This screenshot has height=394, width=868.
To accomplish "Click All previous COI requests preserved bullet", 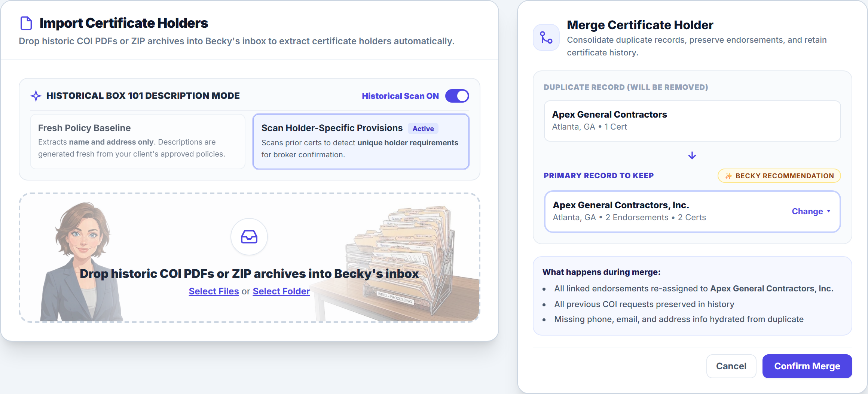I will point(644,304).
